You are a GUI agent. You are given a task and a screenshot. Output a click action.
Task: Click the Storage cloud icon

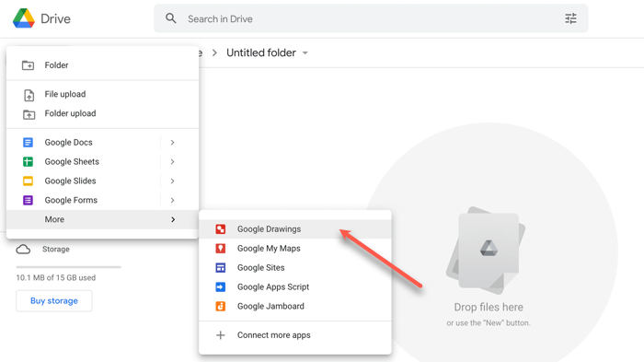[23, 250]
